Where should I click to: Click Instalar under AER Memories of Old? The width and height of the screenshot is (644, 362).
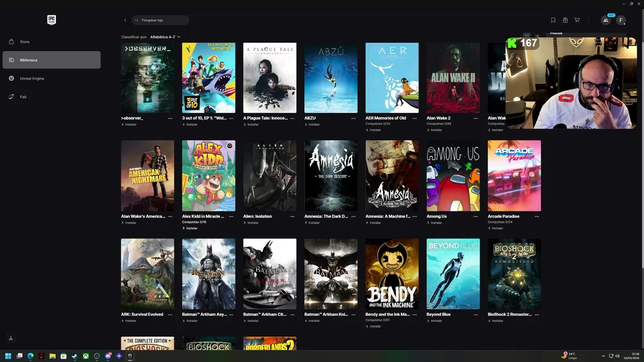click(x=373, y=130)
